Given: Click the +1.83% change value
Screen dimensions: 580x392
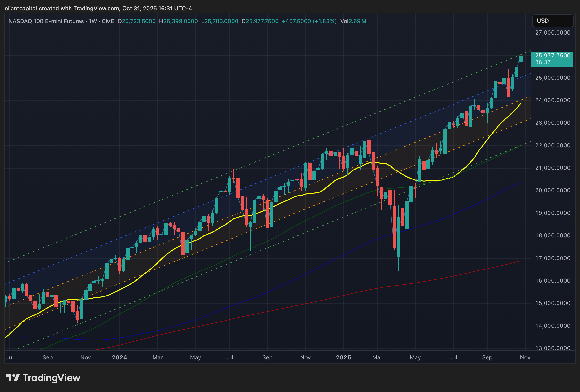Looking at the screenshot, I should pyautogui.click(x=325, y=21).
